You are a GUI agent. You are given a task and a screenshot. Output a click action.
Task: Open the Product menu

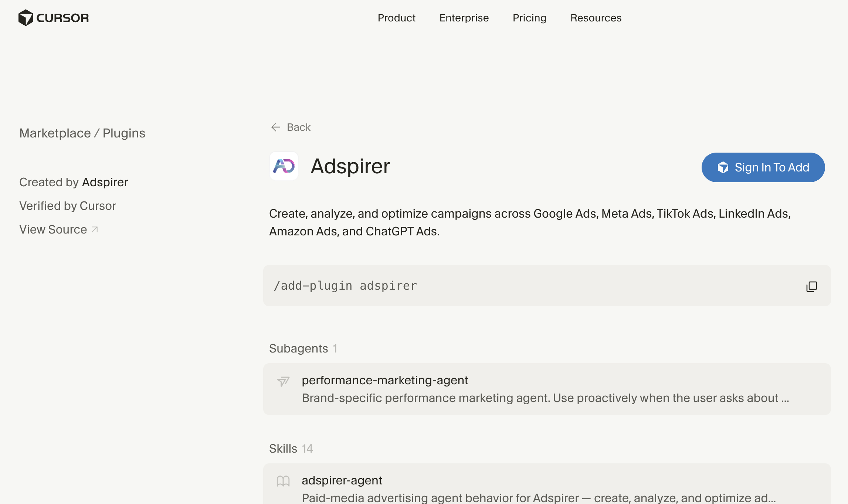(396, 18)
